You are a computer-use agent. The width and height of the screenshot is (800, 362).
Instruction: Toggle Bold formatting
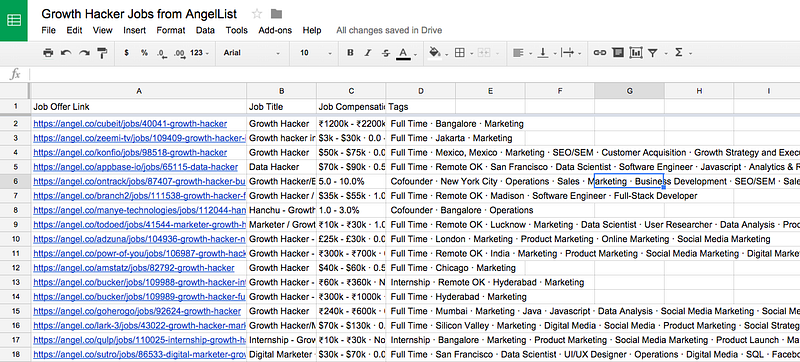click(350, 53)
